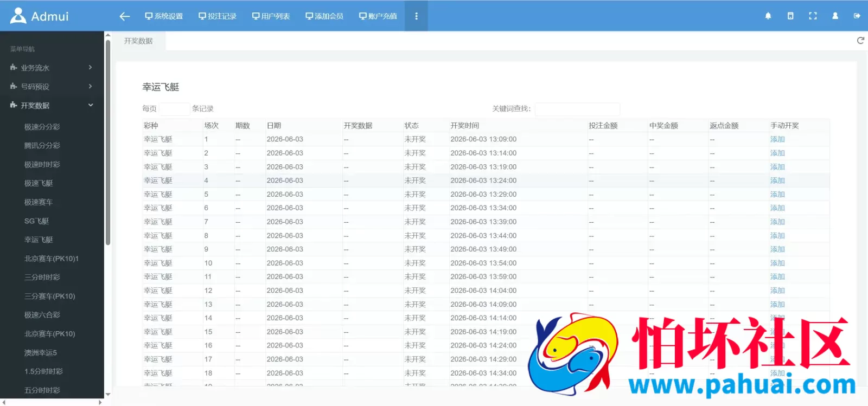Open the user profile icon
The image size is (868, 406).
pos(835,16)
